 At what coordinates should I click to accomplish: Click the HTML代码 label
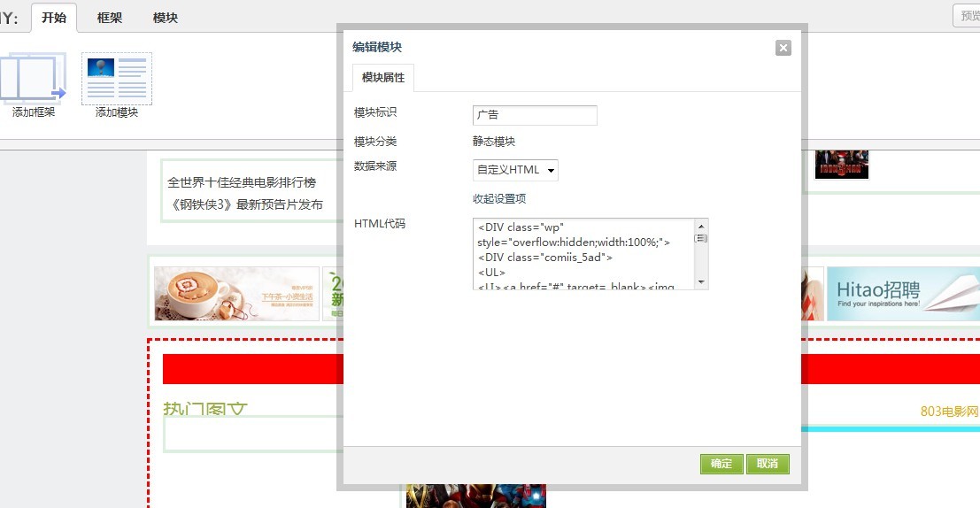380,224
